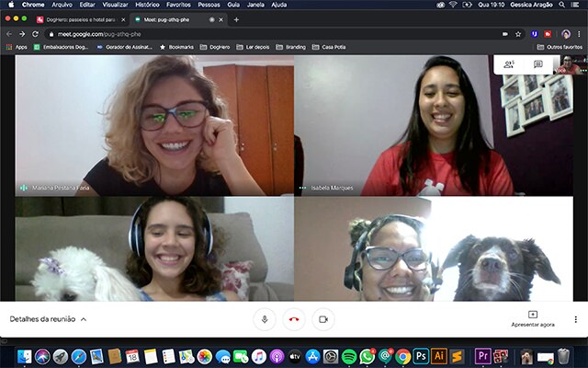This screenshot has height=368, width=588.
Task: Open the participants list icon
Action: [509, 64]
